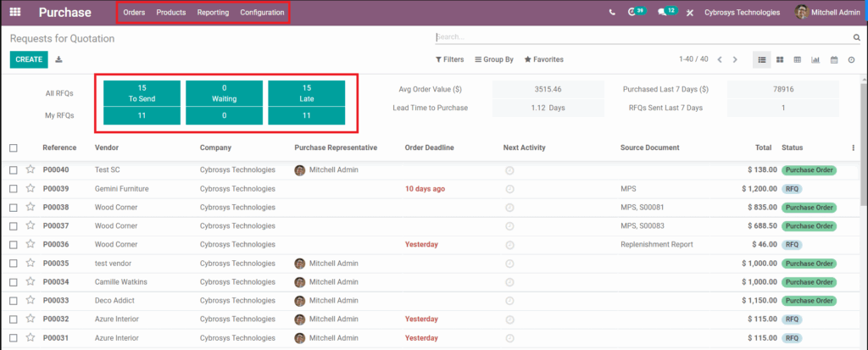The height and width of the screenshot is (350, 868).
Task: Open the Filters dropdown
Action: [449, 59]
